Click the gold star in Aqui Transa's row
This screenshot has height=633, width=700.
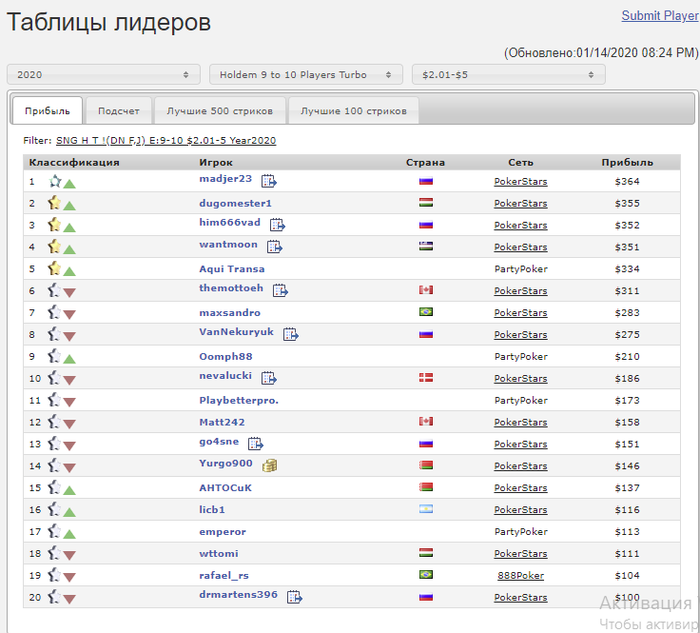(x=54, y=268)
